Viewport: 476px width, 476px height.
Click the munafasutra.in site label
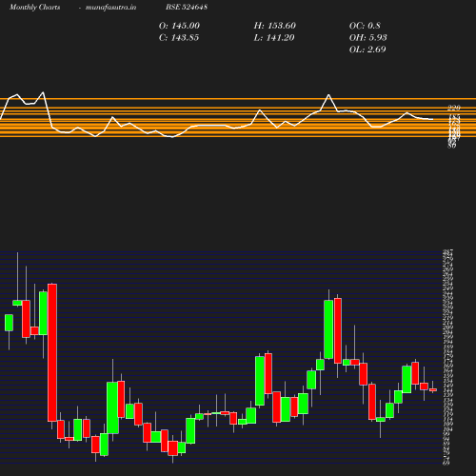pyautogui.click(x=110, y=7)
